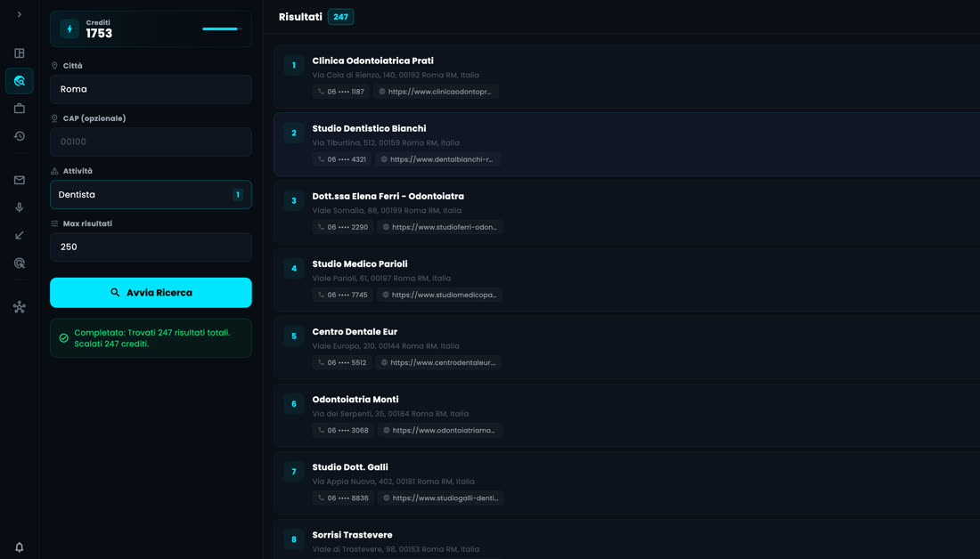The height and width of the screenshot is (559, 980).
Task: Open the network nodes icon in sidebar
Action: tap(20, 307)
